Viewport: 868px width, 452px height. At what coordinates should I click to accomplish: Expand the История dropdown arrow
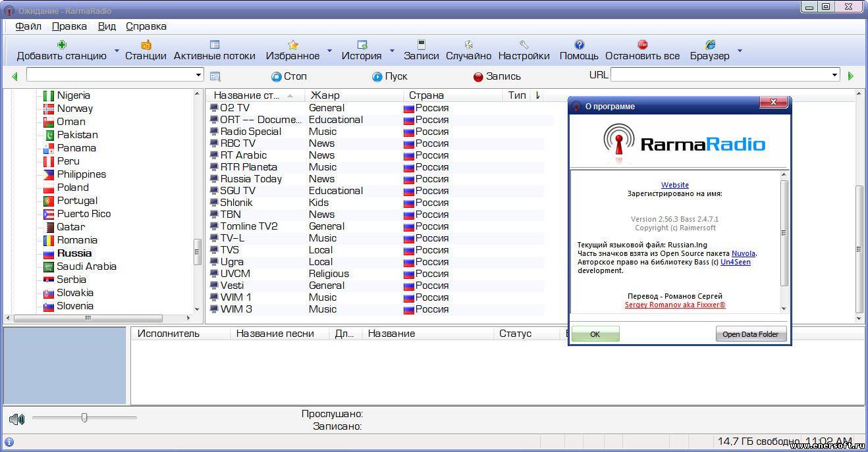click(392, 51)
